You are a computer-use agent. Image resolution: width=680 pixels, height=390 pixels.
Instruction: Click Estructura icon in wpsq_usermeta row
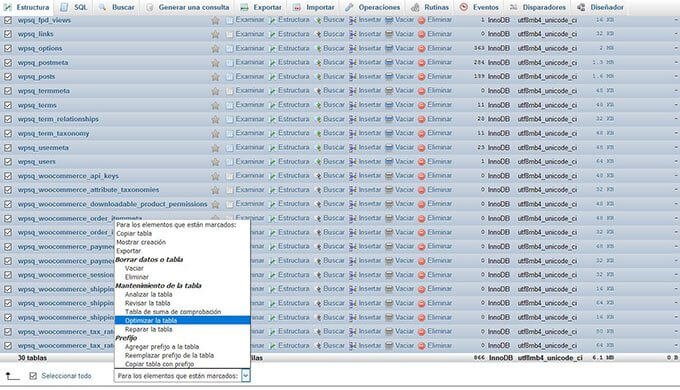(272, 147)
